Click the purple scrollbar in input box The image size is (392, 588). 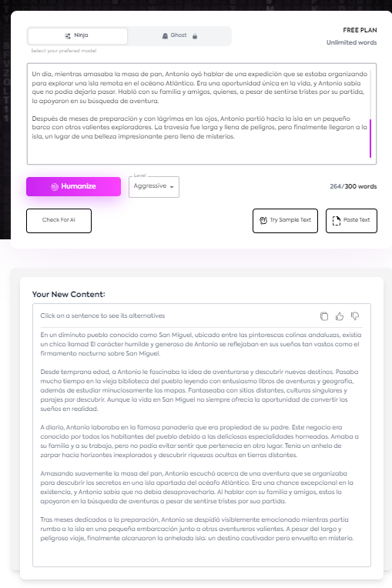click(x=370, y=139)
